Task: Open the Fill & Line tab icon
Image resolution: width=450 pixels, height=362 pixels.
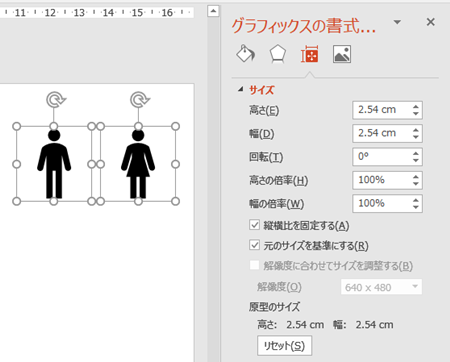Action: click(x=246, y=54)
